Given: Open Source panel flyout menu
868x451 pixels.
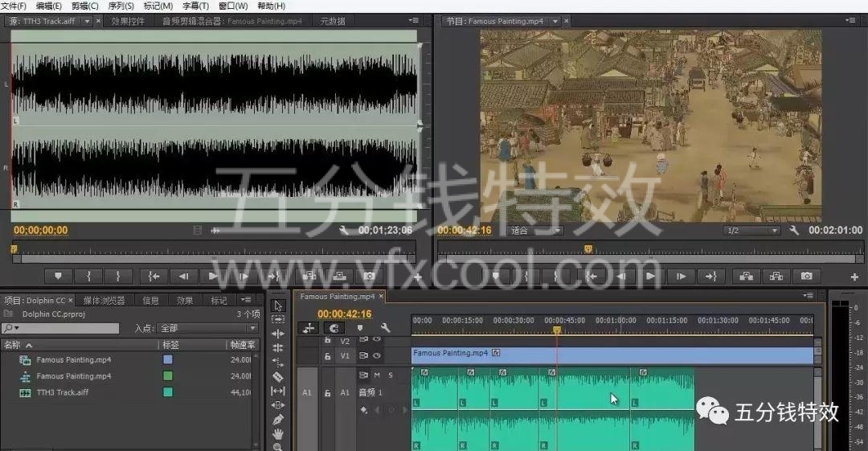Looking at the screenshot, I should 414,21.
